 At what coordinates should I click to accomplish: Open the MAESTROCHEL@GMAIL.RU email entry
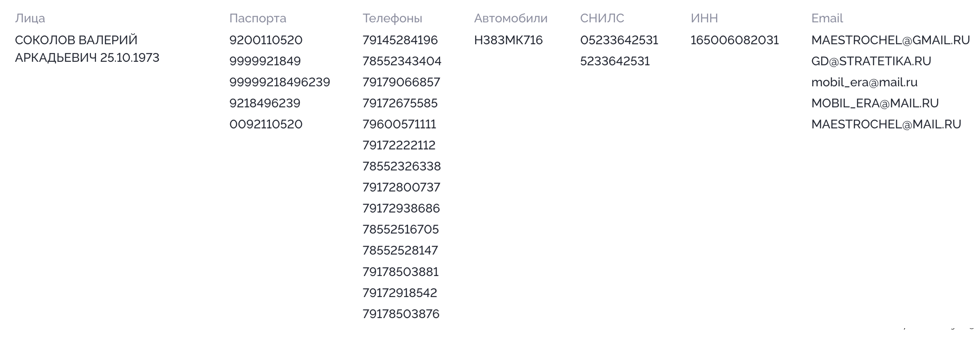(891, 40)
